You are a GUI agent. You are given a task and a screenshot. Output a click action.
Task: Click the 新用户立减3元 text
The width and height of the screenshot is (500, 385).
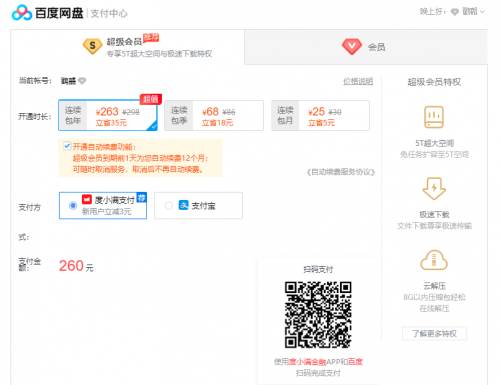tap(107, 211)
